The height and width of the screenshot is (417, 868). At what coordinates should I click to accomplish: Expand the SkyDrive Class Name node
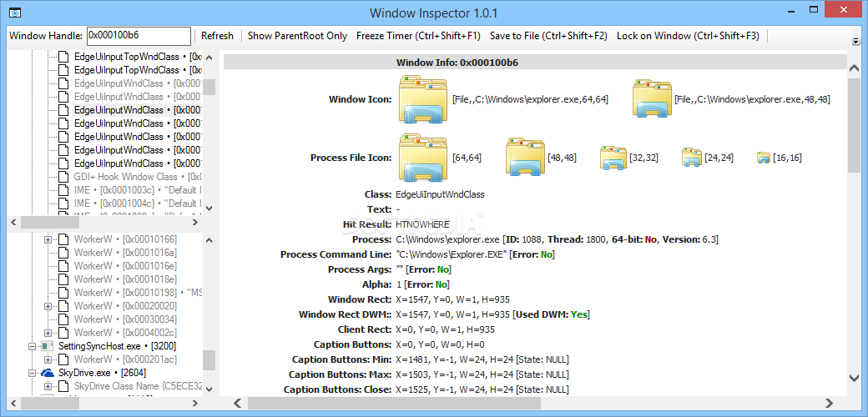pyautogui.click(x=48, y=385)
